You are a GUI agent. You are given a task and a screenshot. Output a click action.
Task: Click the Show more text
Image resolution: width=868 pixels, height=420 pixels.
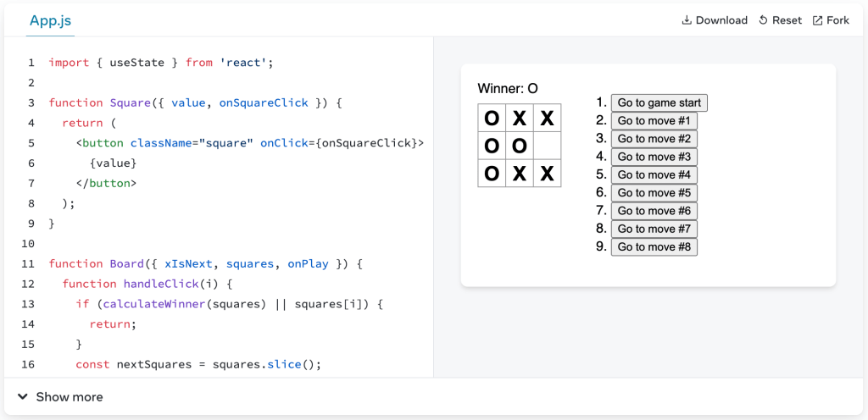(x=70, y=397)
